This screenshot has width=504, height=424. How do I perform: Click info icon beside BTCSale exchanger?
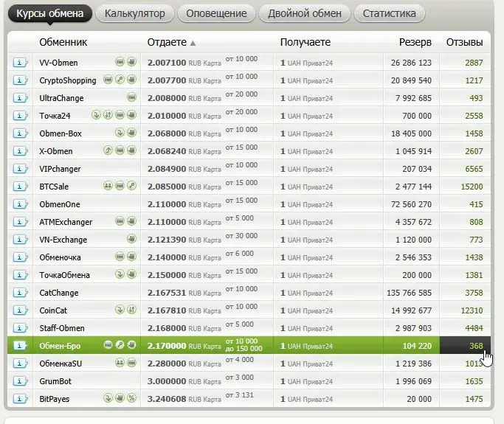pos(20,187)
